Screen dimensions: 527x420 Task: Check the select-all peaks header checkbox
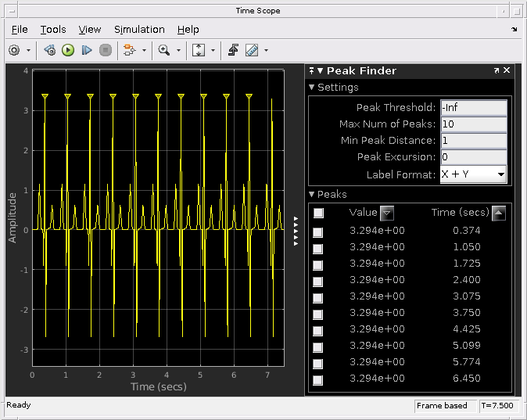pos(318,213)
